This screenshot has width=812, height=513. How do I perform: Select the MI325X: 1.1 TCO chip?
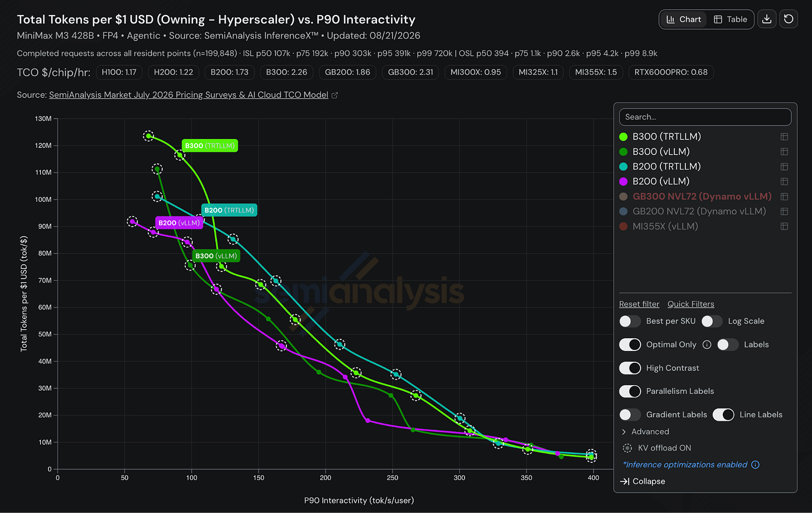(x=538, y=72)
